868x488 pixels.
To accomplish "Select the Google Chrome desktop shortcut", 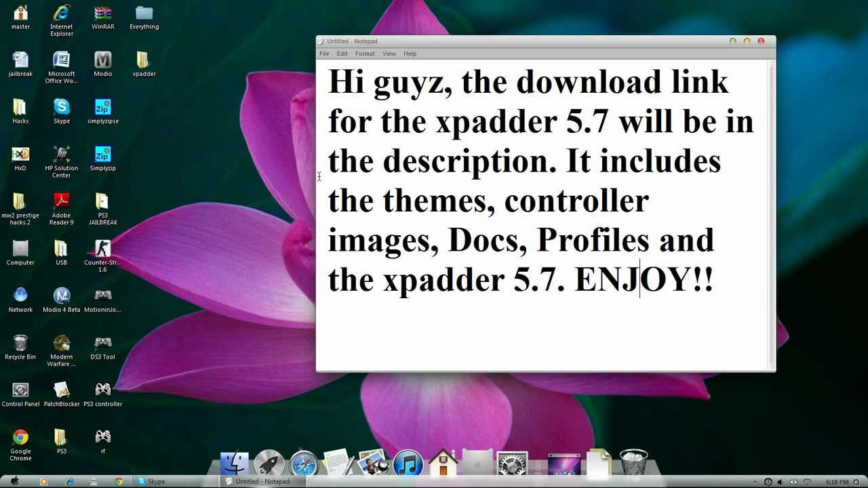I will tap(20, 445).
